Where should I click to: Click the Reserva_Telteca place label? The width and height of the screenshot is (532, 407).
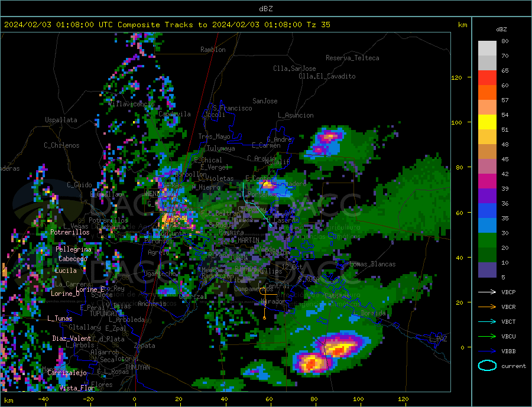tap(352, 58)
